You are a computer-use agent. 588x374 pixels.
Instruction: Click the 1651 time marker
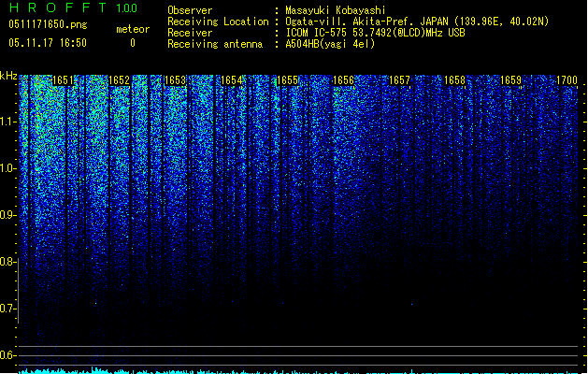[x=63, y=80]
